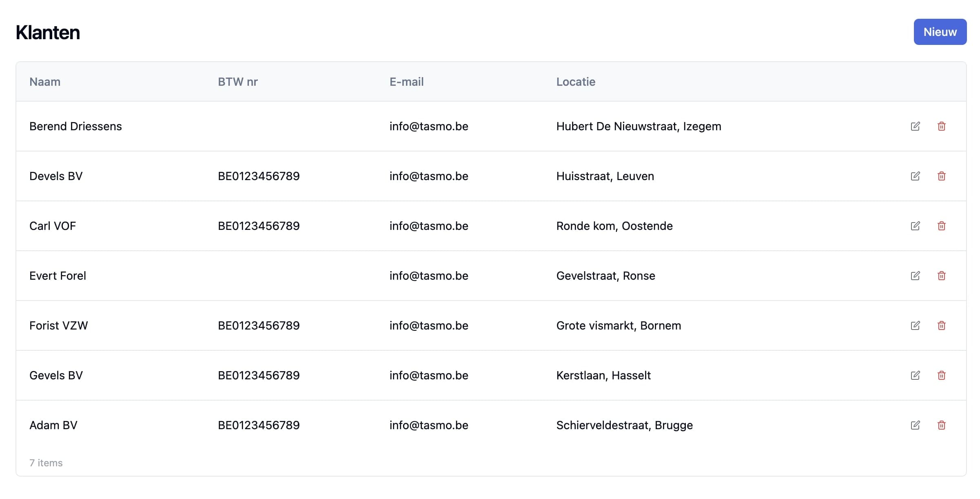
Task: Click the Naam column header
Action: (x=45, y=82)
